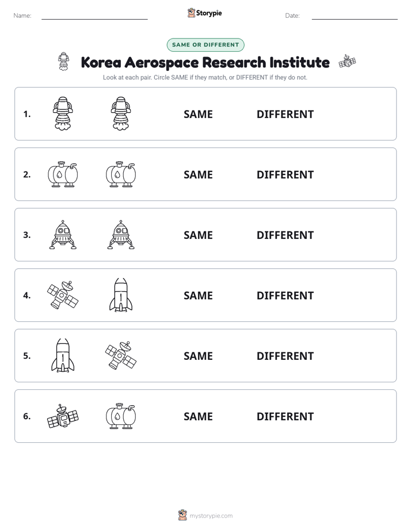411x532 pixels.
Task: Click the satellite icon in row 4
Action: [63, 295]
